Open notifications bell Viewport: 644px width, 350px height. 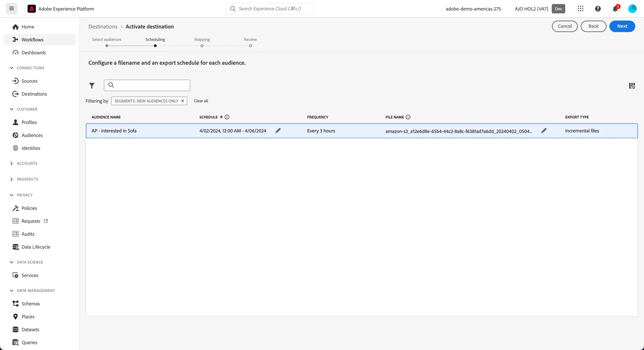(x=615, y=9)
